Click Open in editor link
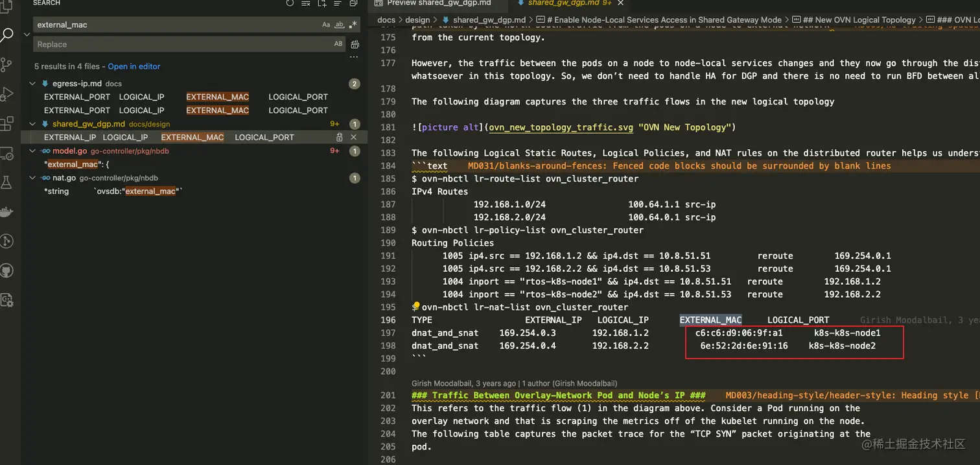This screenshot has height=465, width=980. tap(134, 67)
